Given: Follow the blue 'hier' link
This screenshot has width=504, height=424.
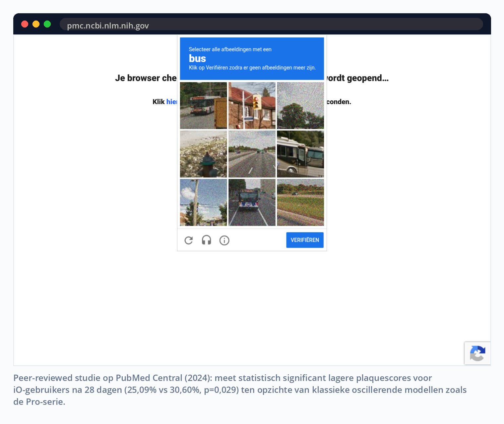Looking at the screenshot, I should coord(171,102).
